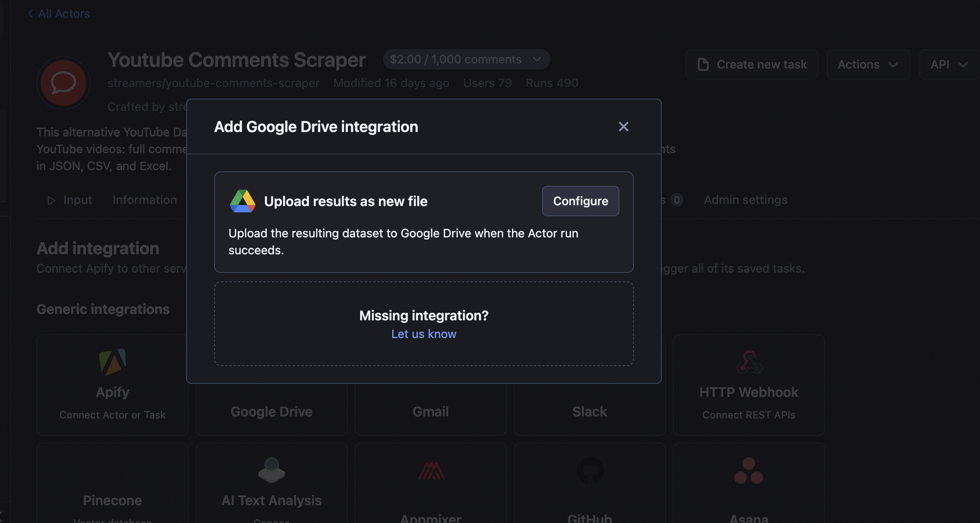Viewport: 980px width, 523px height.
Task: Close the Google Drive integration dialog
Action: click(x=623, y=127)
